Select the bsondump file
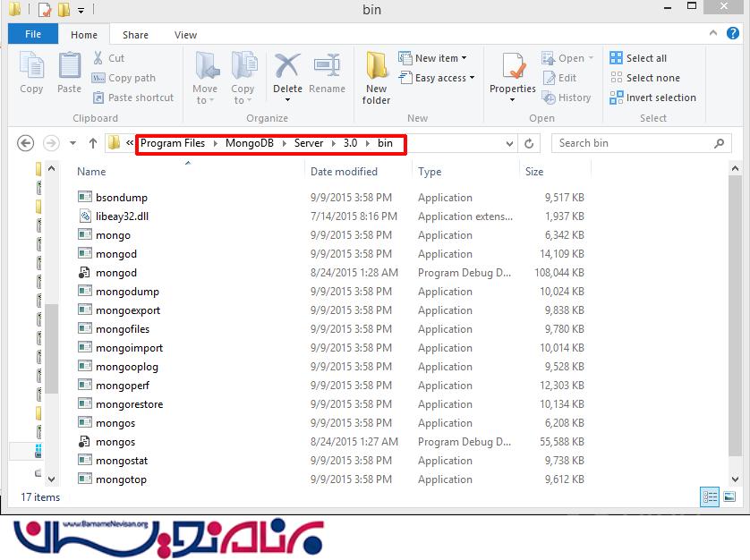Image resolution: width=750 pixels, height=560 pixels. (x=122, y=198)
